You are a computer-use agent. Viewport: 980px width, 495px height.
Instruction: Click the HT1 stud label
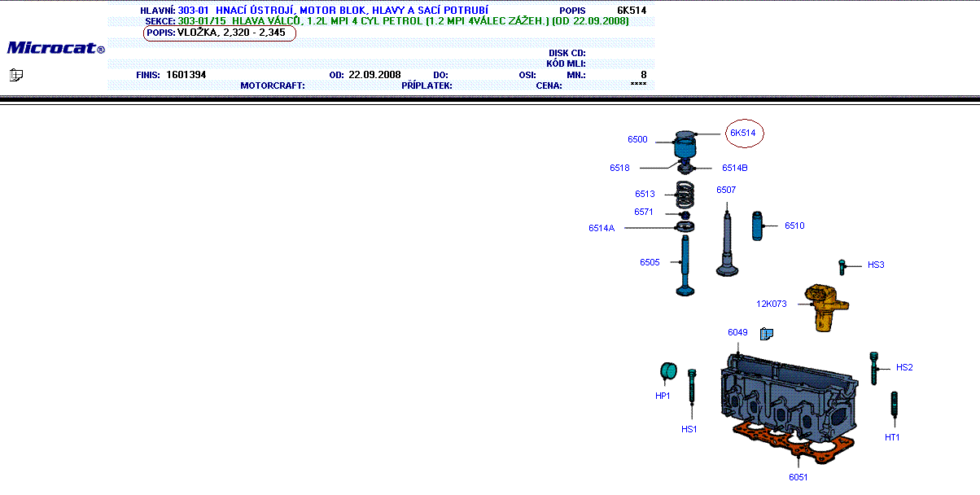(x=892, y=437)
